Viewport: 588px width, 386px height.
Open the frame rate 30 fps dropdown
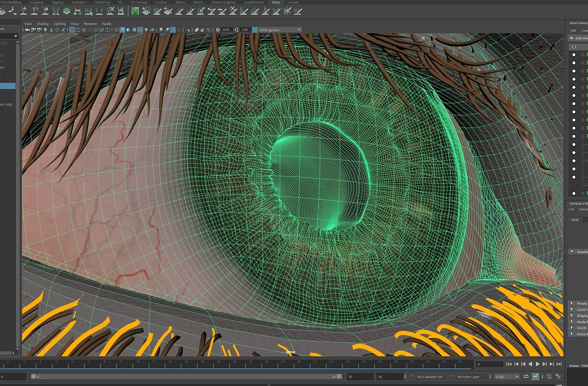pyautogui.click(x=506, y=377)
